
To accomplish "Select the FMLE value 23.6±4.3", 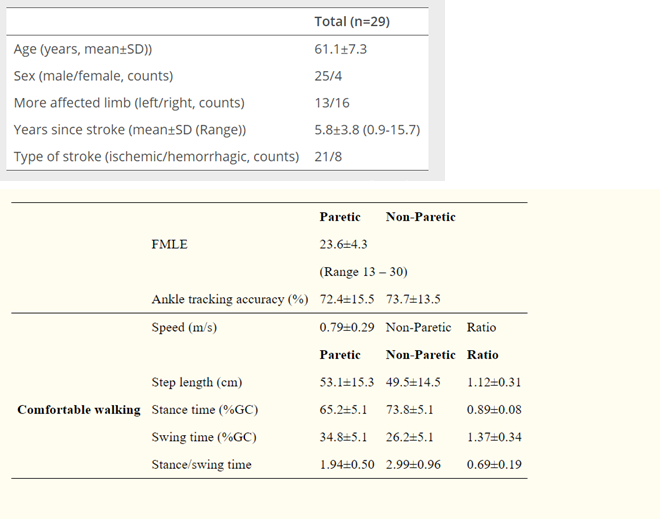I will (x=343, y=244).
